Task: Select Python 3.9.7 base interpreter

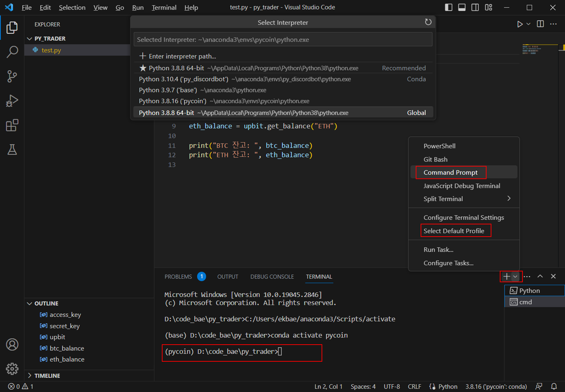Action: tap(283, 90)
